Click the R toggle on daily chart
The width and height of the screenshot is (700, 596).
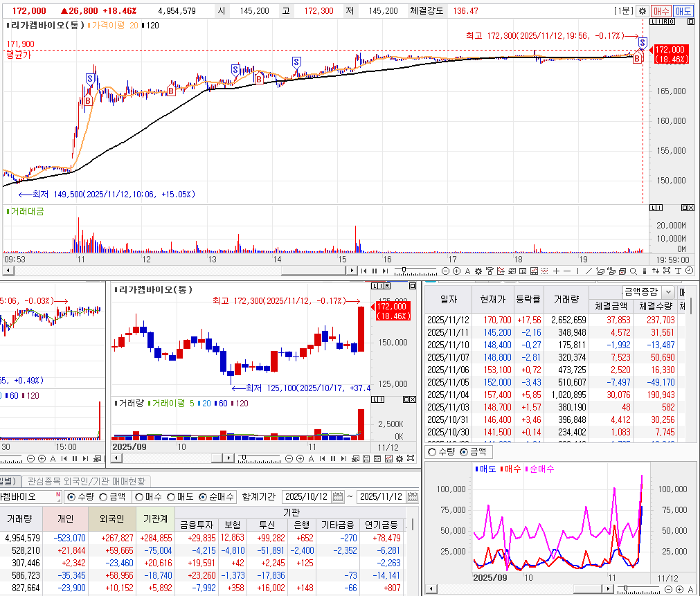(387, 286)
